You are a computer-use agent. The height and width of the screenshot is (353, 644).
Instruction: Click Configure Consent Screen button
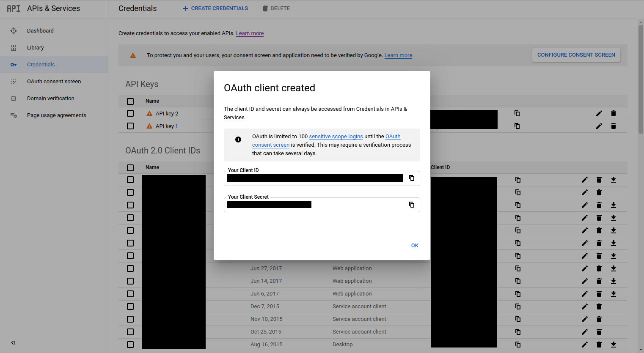(x=576, y=55)
